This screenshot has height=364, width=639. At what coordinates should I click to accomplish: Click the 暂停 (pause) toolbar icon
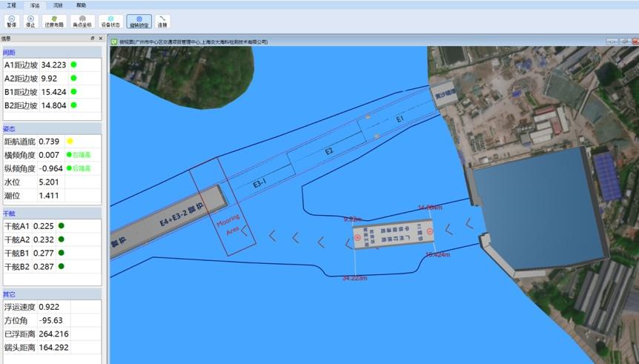tap(11, 21)
